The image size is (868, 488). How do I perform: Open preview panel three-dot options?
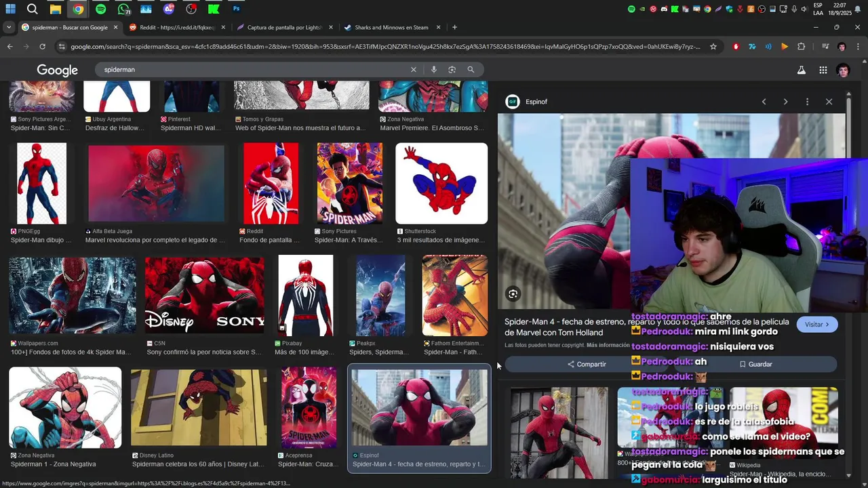pos(807,102)
